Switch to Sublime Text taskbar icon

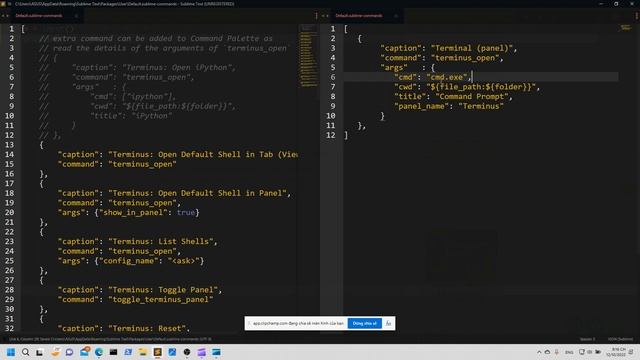(x=158, y=352)
